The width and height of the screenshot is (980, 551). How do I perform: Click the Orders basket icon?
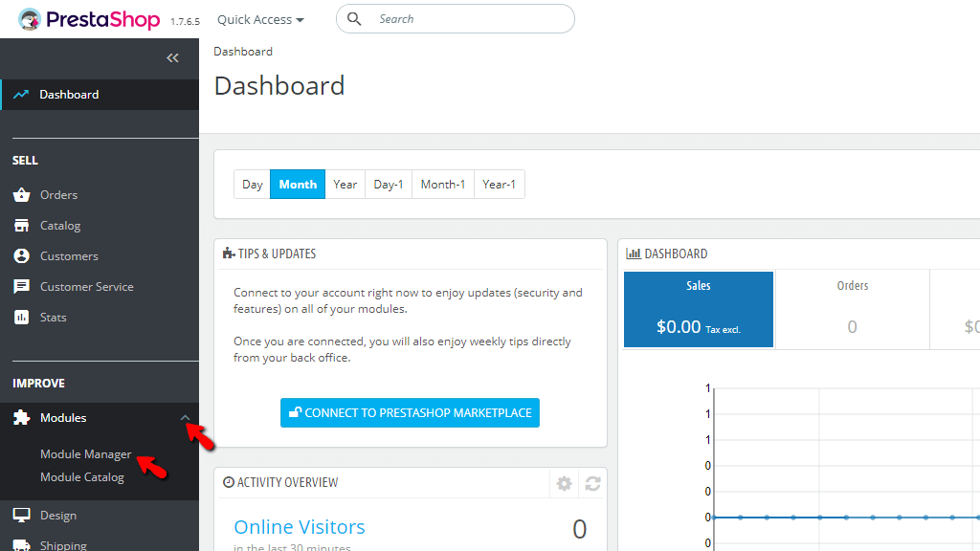[21, 195]
